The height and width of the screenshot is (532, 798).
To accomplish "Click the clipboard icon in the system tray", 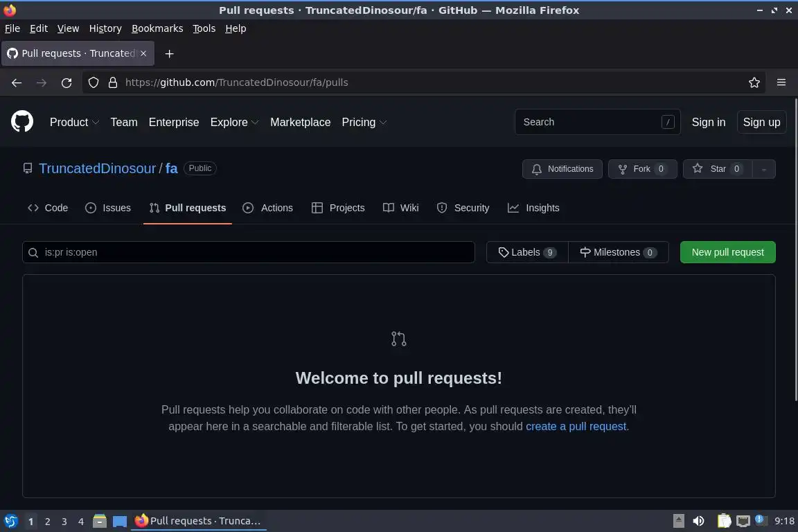I will [724, 521].
